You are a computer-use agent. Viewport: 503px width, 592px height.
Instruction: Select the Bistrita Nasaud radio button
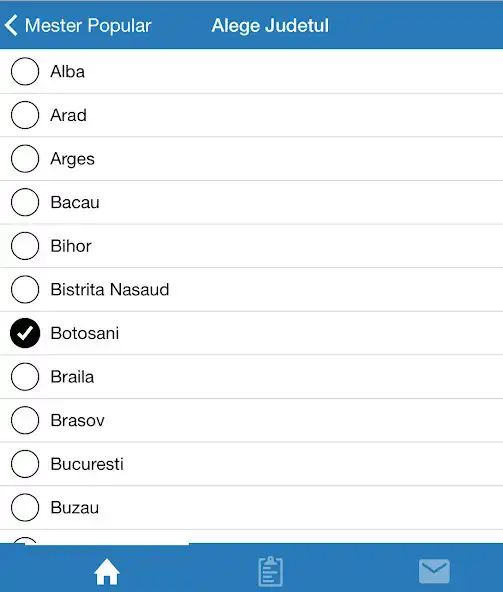click(25, 290)
